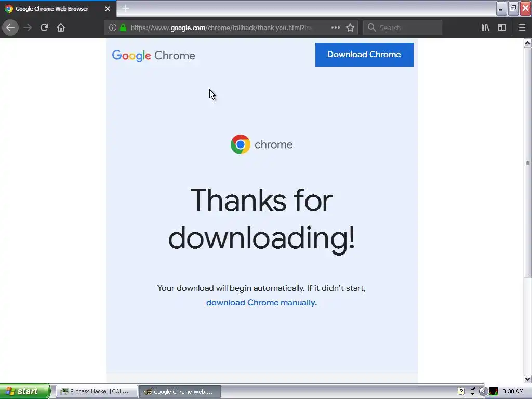Open the browser home page
This screenshot has height=399, width=532.
[61, 28]
